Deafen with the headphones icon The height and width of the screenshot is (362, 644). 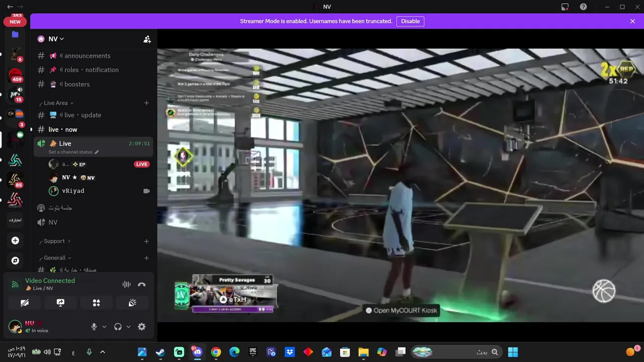point(118,326)
